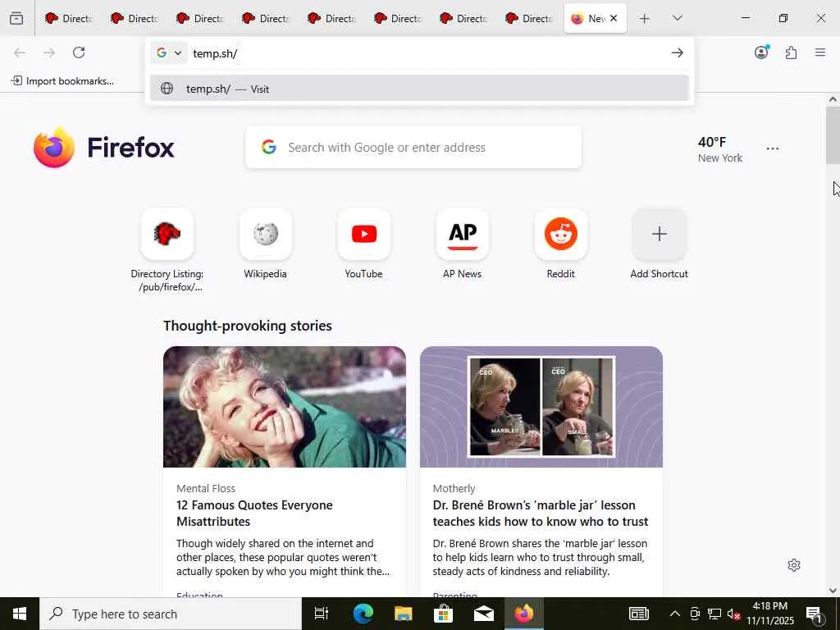Switch to the second Directory tab
This screenshot has height=630, width=840.
coord(134,18)
